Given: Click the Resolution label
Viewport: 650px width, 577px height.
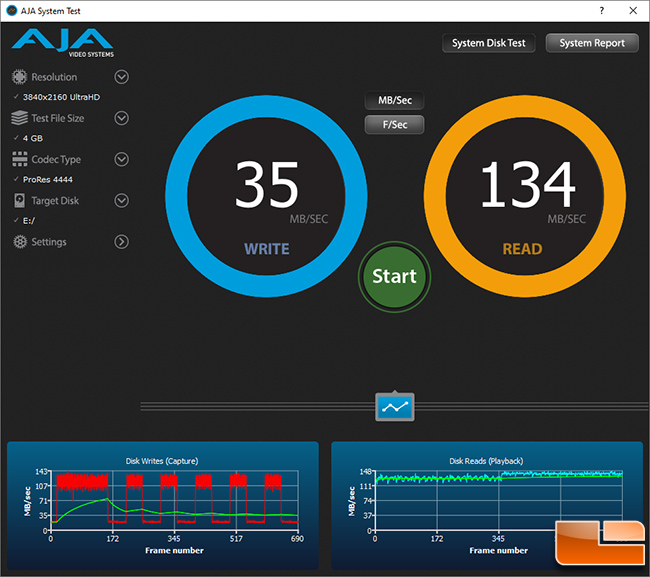Looking at the screenshot, I should tap(54, 77).
